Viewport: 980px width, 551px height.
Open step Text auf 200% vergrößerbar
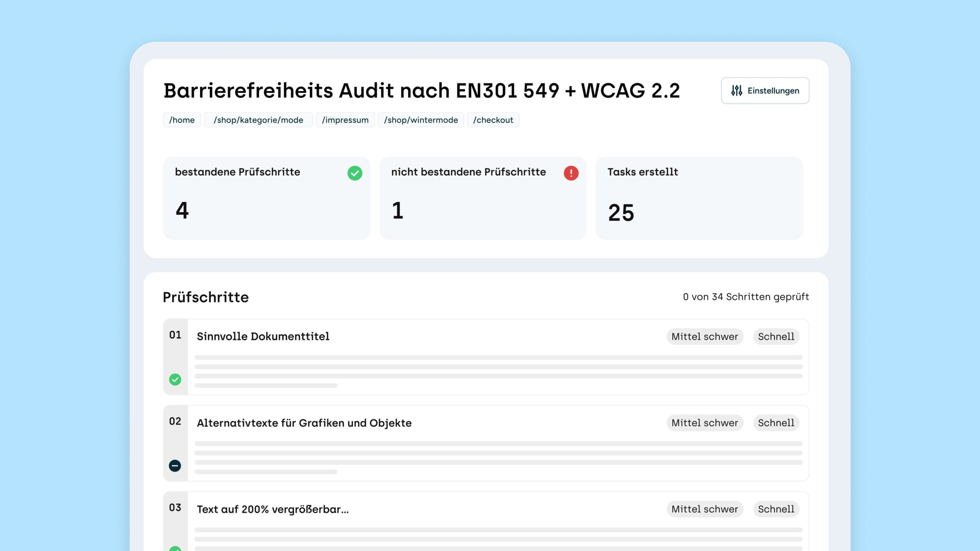(x=486, y=521)
